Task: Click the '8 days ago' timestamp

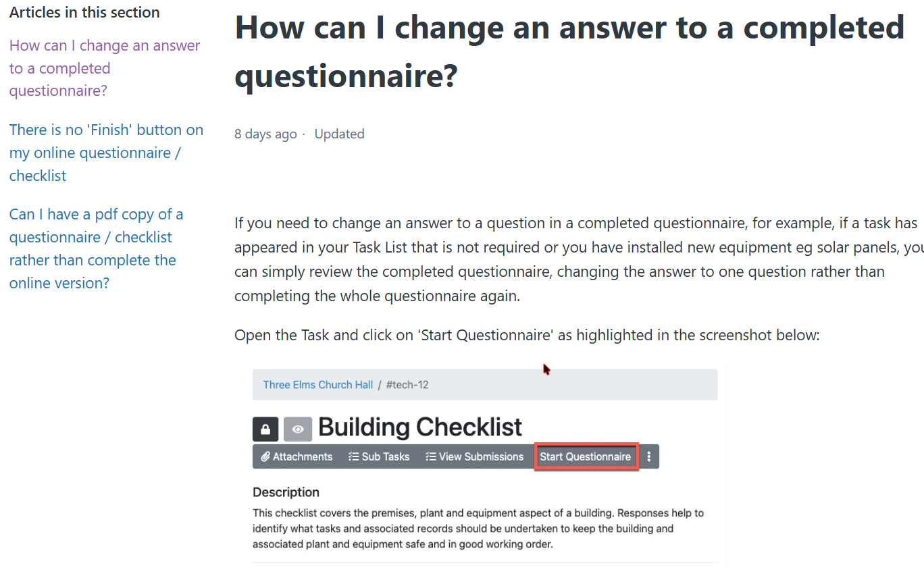Action: point(265,134)
